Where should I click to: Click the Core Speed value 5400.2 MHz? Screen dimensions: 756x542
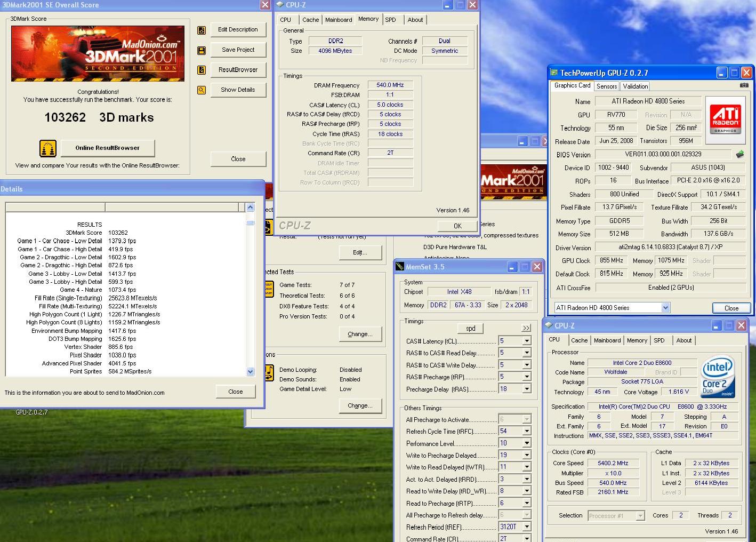(x=613, y=463)
